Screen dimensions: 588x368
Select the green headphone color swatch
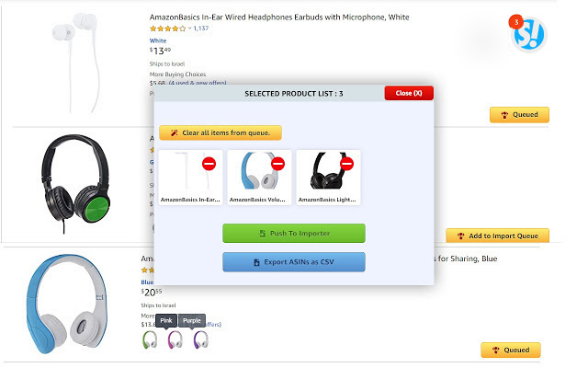point(150,339)
